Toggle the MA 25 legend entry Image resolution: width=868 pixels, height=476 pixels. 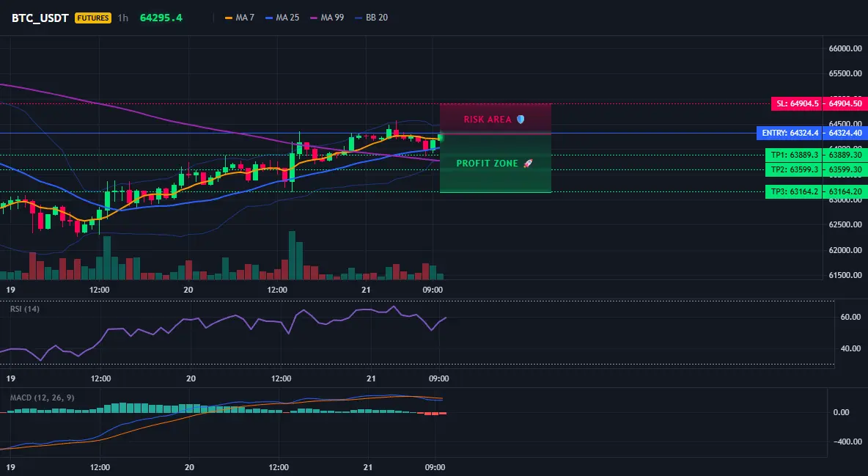282,18
